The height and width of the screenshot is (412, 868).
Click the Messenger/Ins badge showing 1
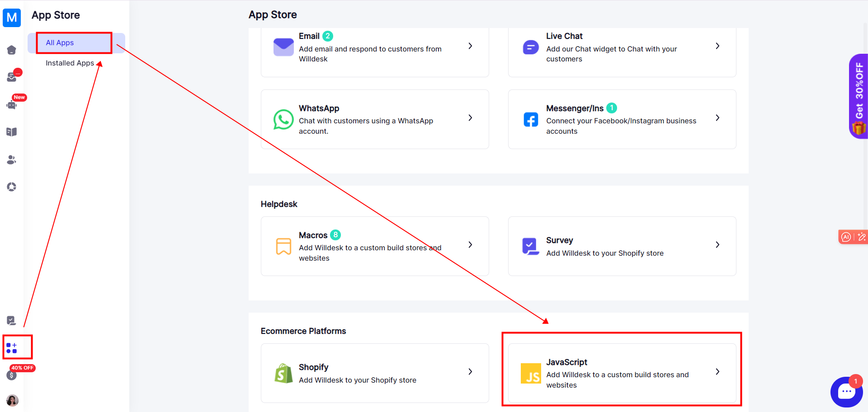tap(612, 108)
